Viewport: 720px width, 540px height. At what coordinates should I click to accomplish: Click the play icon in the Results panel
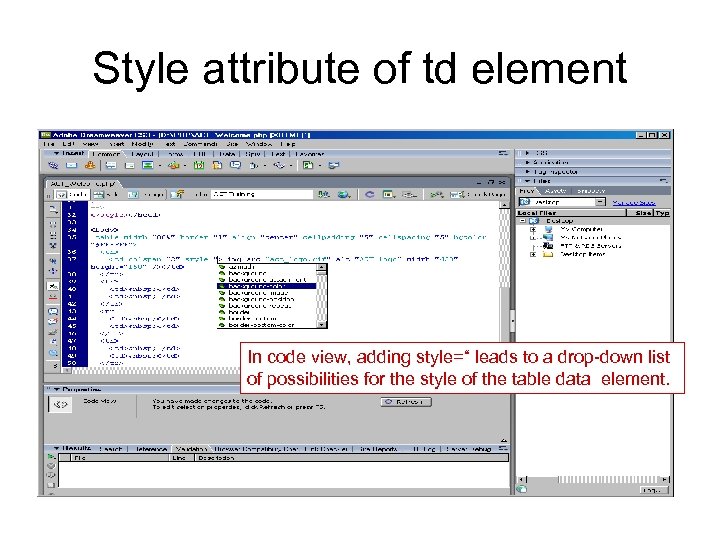click(x=51, y=457)
